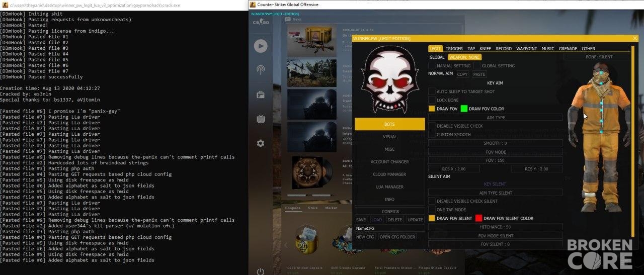This screenshot has height=275, width=644.
Task: Open the Watch TV sidebar icon
Action: (261, 119)
